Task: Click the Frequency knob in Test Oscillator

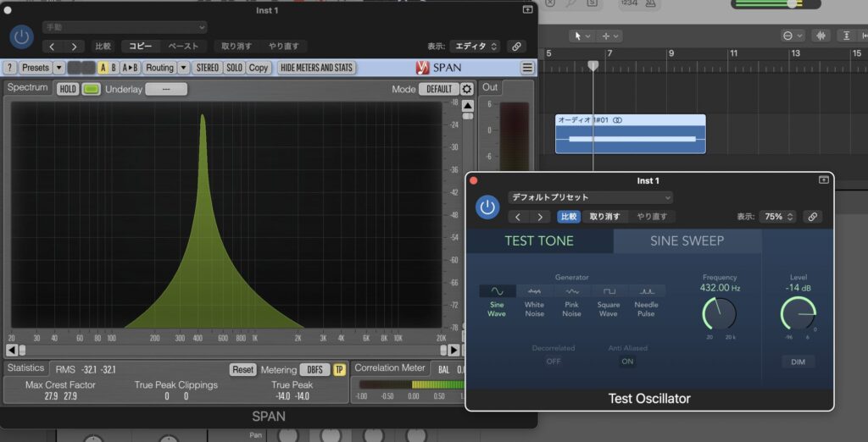Action: coord(719,314)
